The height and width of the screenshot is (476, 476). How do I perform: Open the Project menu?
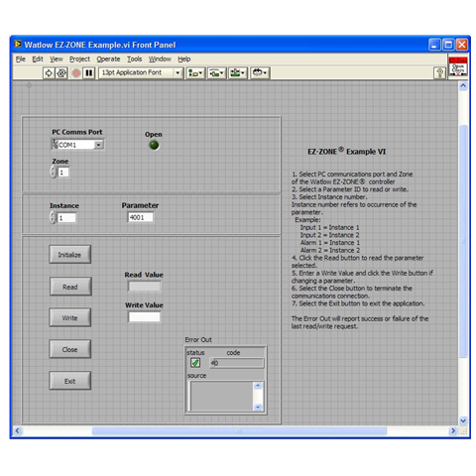point(79,59)
